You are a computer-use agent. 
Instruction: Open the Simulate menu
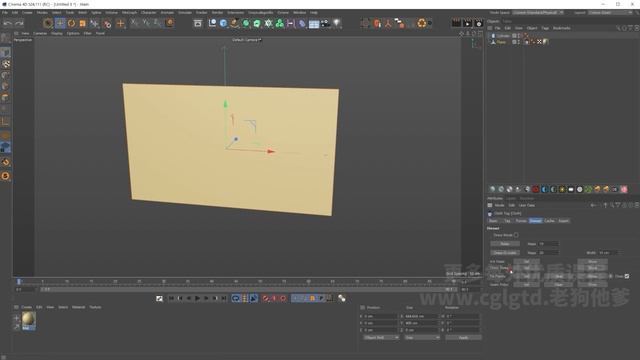(x=185, y=13)
